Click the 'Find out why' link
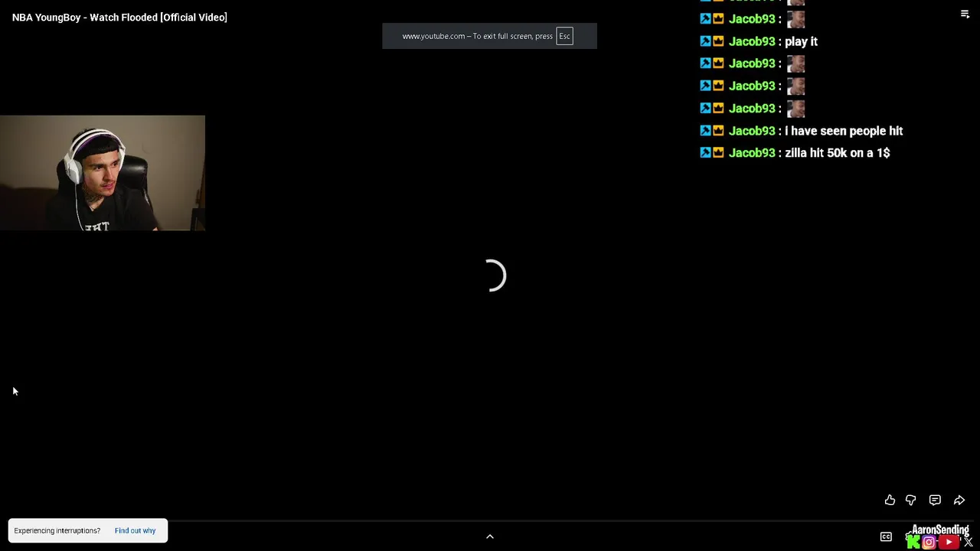This screenshot has height=551, width=980. 135,530
